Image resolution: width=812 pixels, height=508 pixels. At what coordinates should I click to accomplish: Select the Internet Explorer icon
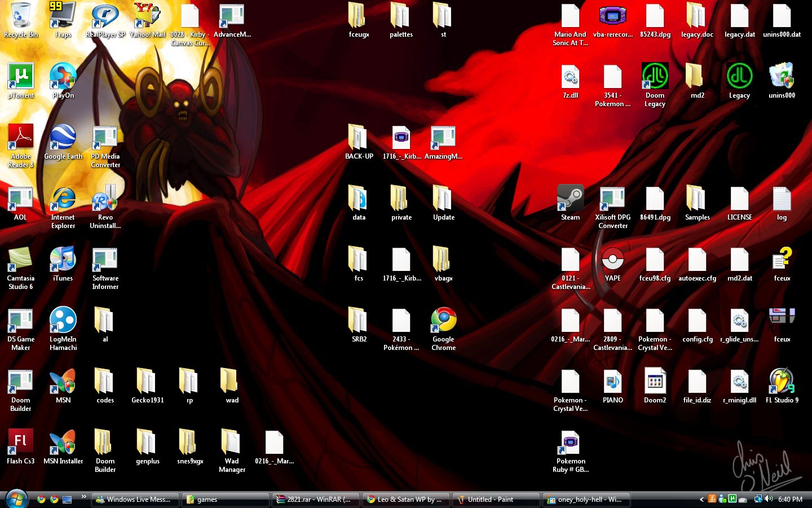tap(63, 207)
